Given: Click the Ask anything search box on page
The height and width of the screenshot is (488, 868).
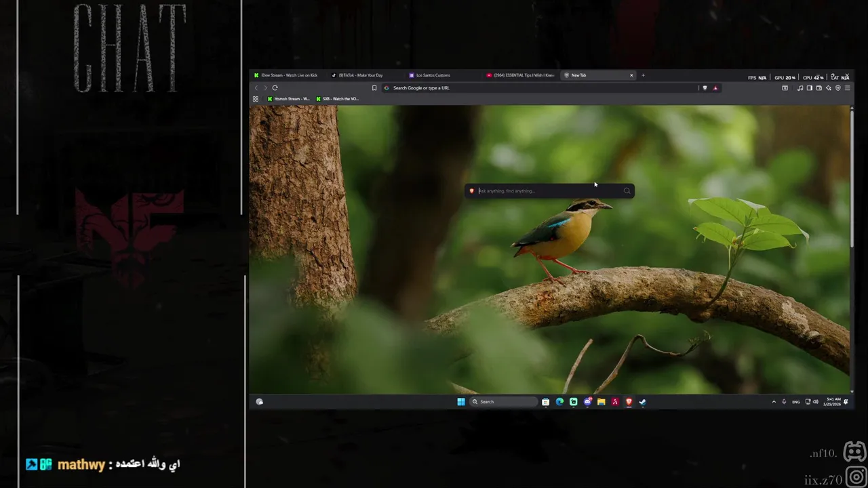Looking at the screenshot, I should (x=549, y=191).
